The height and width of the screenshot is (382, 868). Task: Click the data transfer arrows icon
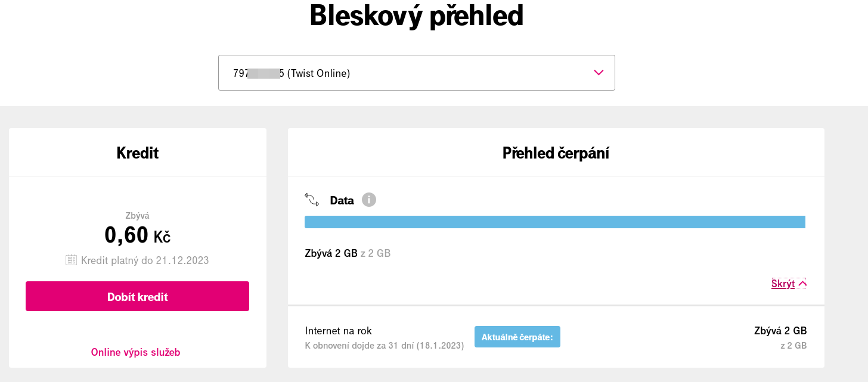coord(312,200)
